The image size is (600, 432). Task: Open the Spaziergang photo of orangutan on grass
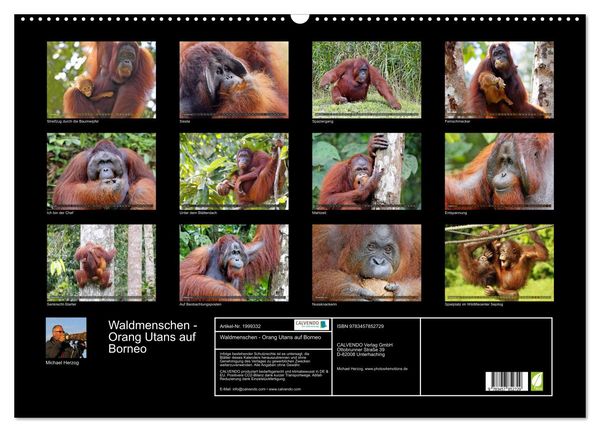pos(367,80)
